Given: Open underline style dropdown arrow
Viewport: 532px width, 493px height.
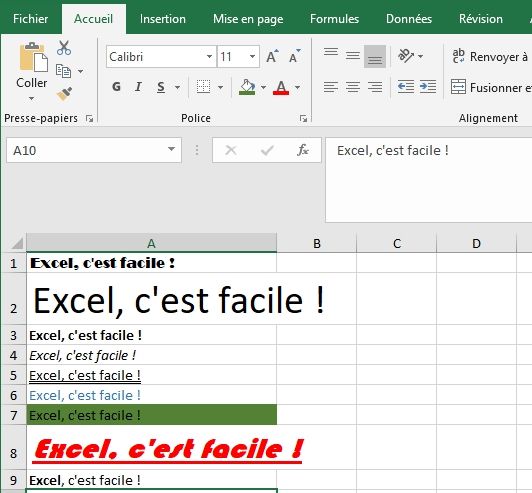Looking at the screenshot, I should coord(177,88).
